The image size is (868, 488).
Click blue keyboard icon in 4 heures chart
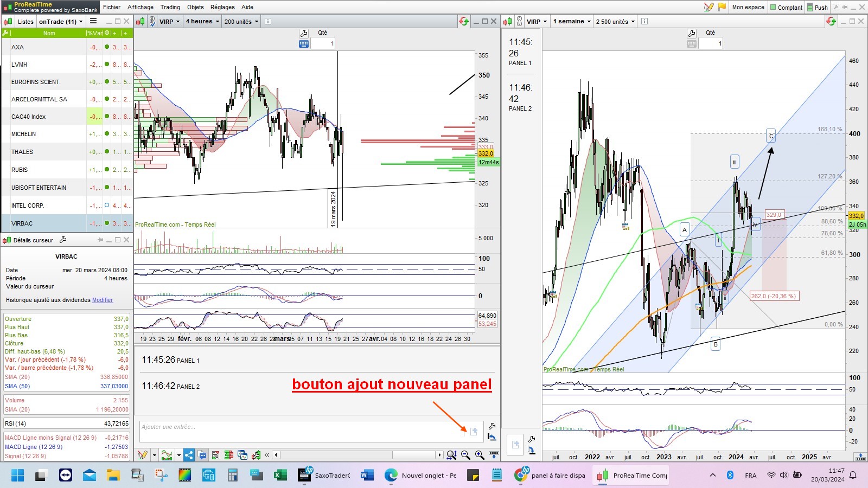click(x=304, y=43)
